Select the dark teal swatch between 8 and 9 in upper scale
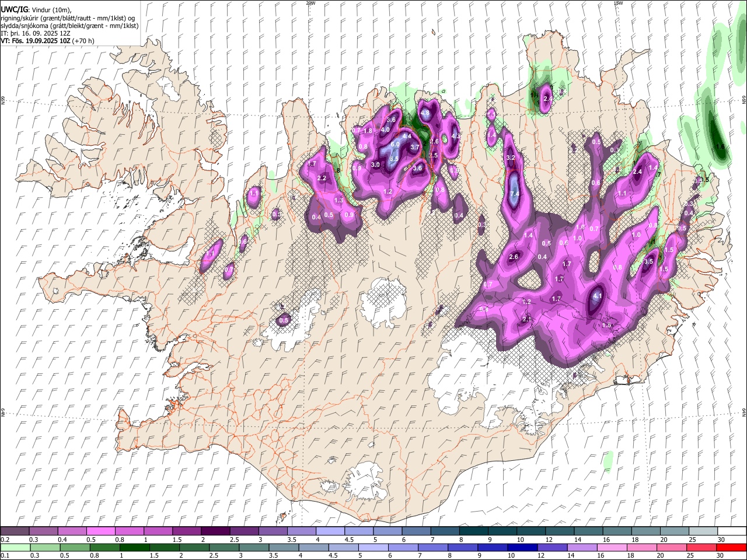Viewport: 747px width, 560px height. [x=474, y=531]
